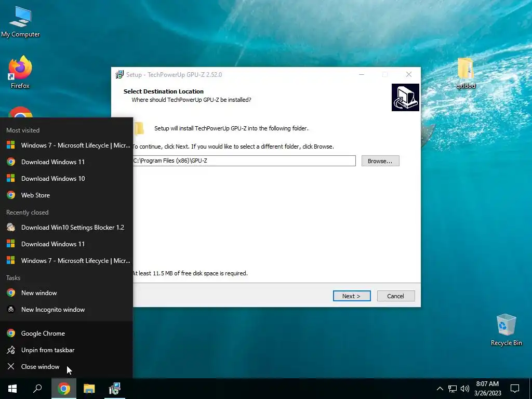Click the setup title bar installer icon

tap(119, 74)
